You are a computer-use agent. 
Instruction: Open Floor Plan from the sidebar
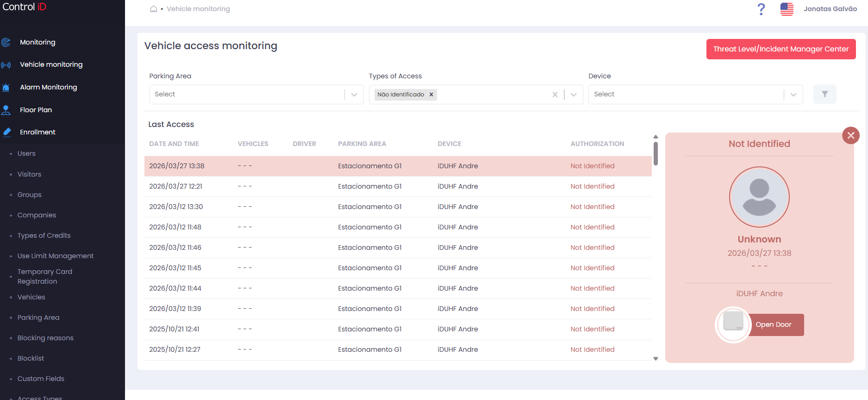(x=36, y=110)
